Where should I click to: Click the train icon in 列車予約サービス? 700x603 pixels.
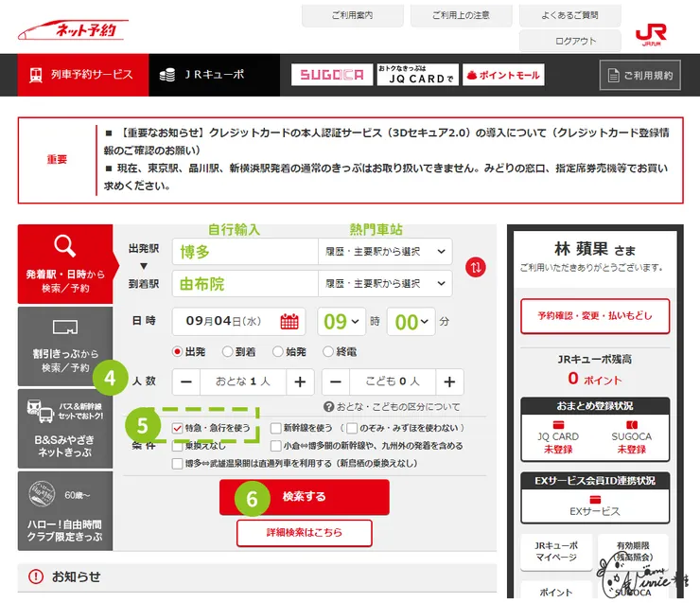pyautogui.click(x=36, y=75)
